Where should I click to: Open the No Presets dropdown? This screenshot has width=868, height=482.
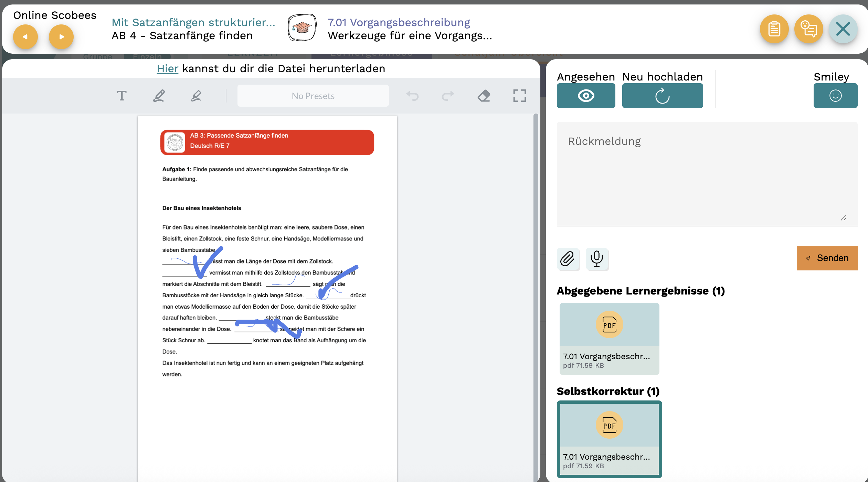pyautogui.click(x=313, y=96)
